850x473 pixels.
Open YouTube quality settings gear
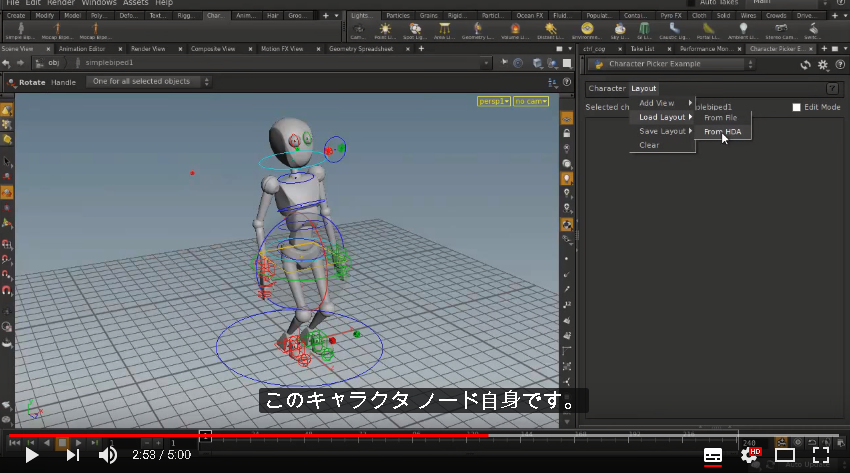(750, 455)
